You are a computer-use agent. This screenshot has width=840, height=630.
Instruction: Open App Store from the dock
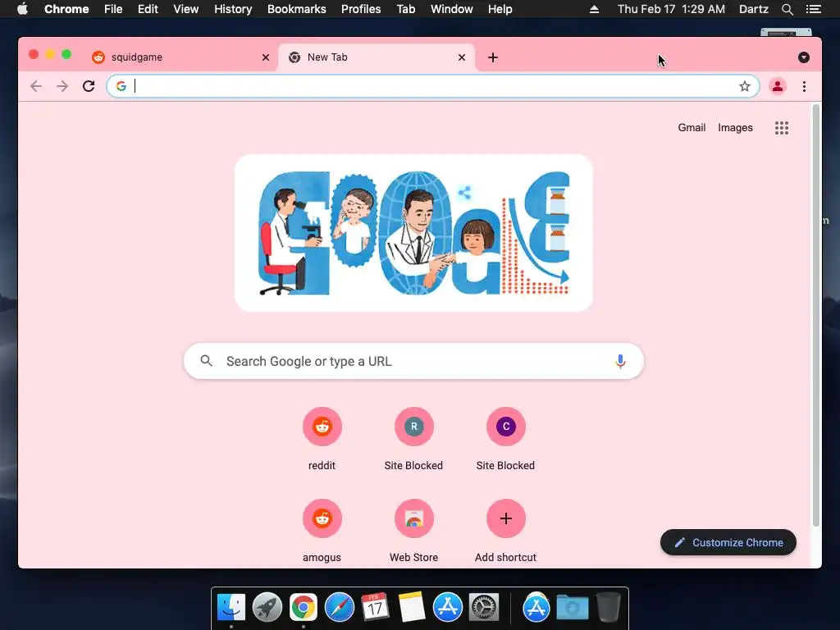click(448, 608)
